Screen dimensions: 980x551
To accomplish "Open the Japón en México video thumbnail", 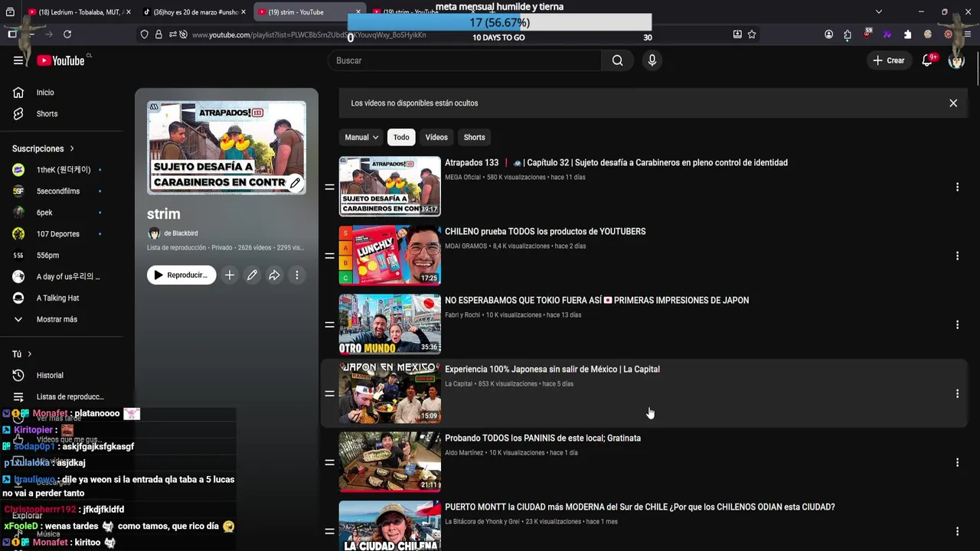I will pos(390,393).
